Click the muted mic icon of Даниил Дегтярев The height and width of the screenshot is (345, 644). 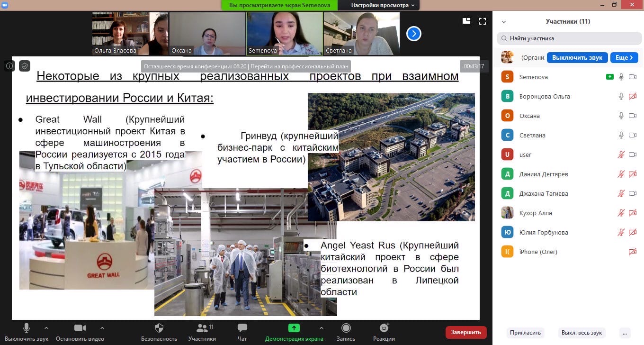click(x=621, y=174)
